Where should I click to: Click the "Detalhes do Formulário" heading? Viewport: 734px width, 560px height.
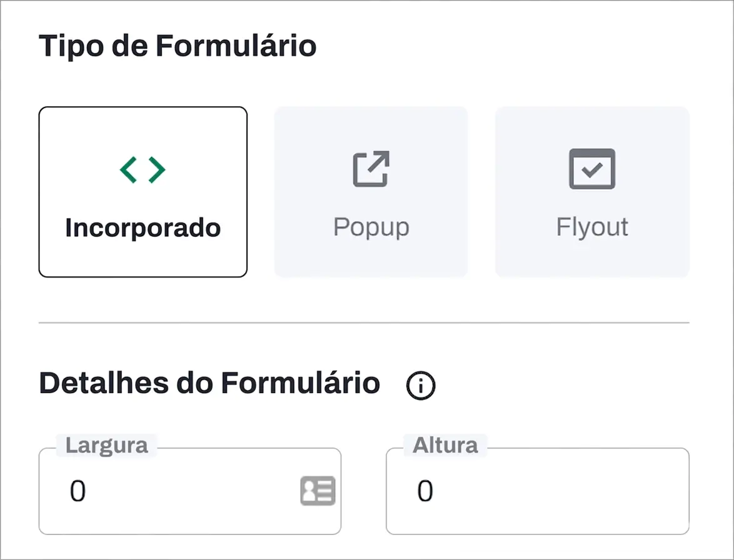coord(209,382)
